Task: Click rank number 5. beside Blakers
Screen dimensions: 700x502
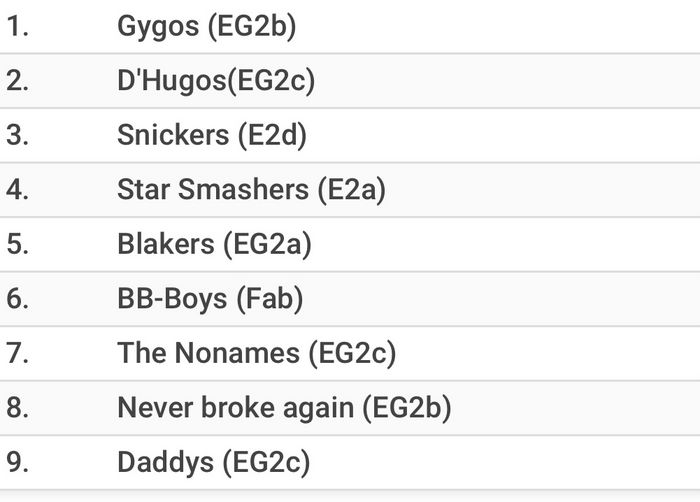Action: click(18, 244)
